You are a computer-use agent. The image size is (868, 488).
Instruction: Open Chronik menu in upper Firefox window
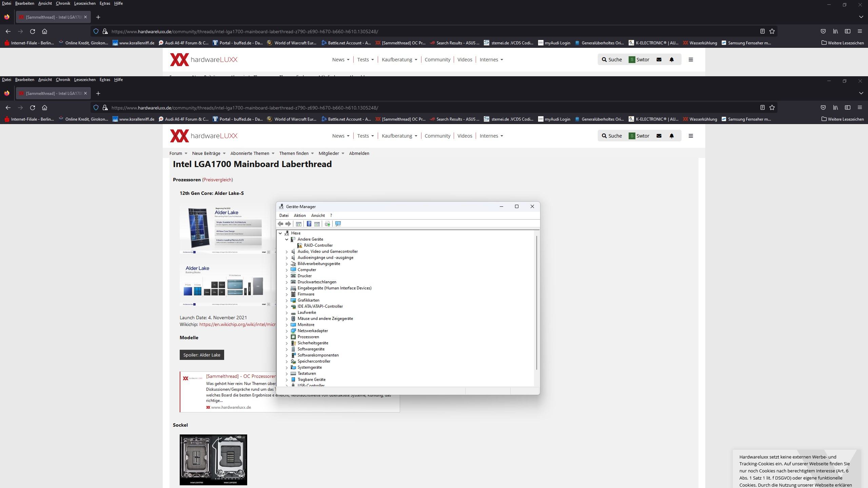coord(63,3)
